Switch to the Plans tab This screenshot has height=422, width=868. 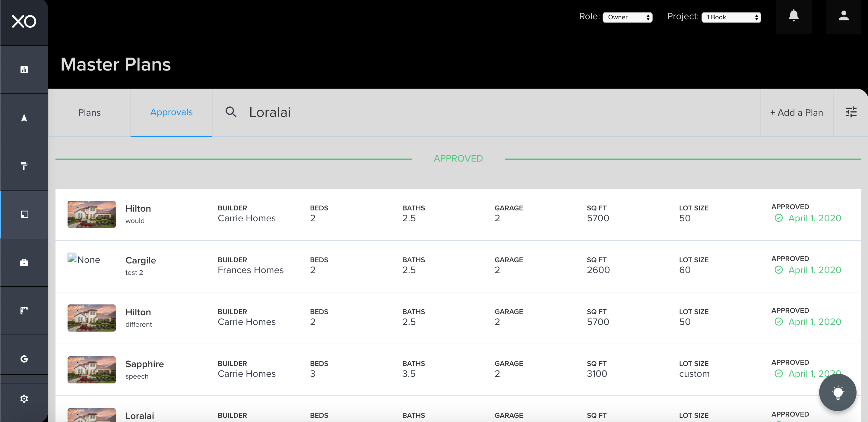click(x=89, y=112)
